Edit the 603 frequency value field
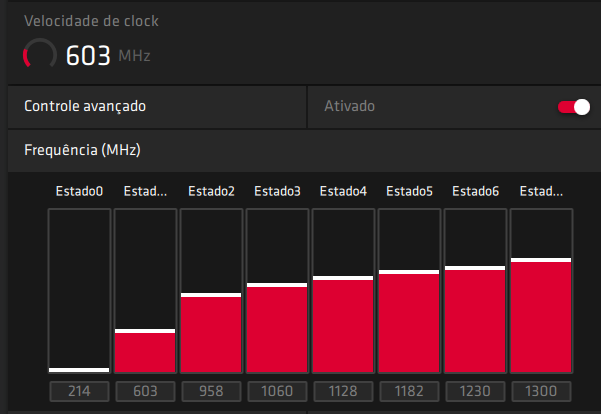 point(145,391)
